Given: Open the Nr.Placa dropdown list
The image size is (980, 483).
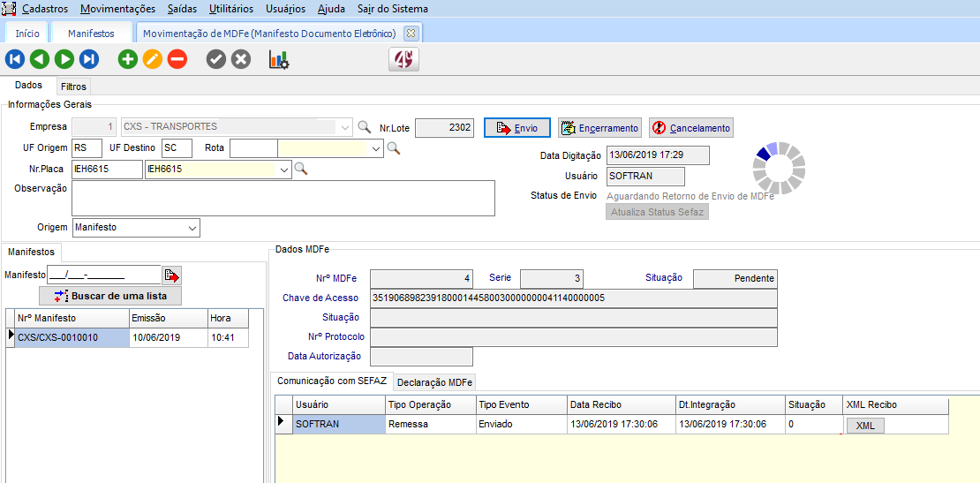Looking at the screenshot, I should pos(284,169).
